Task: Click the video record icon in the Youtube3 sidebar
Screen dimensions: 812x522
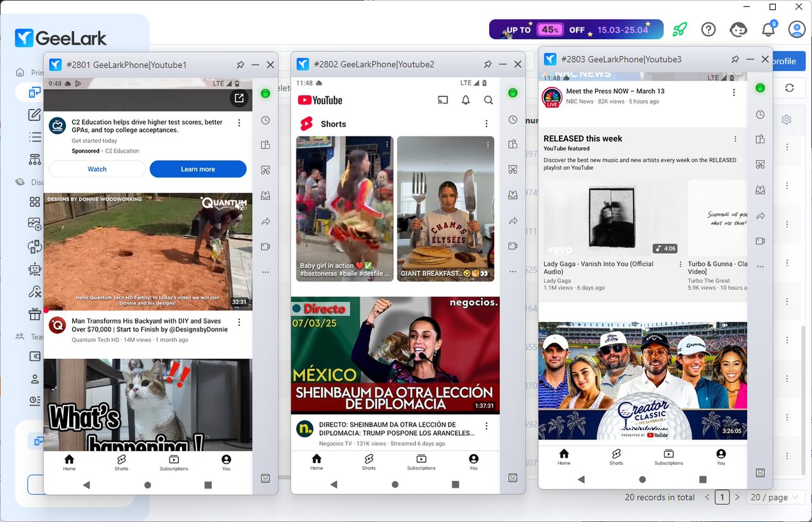Action: 760,241
